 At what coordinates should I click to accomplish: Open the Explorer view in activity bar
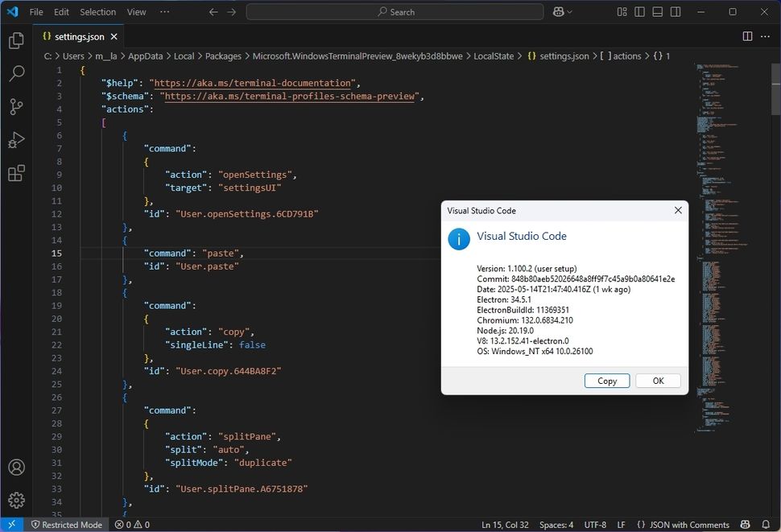click(16, 40)
